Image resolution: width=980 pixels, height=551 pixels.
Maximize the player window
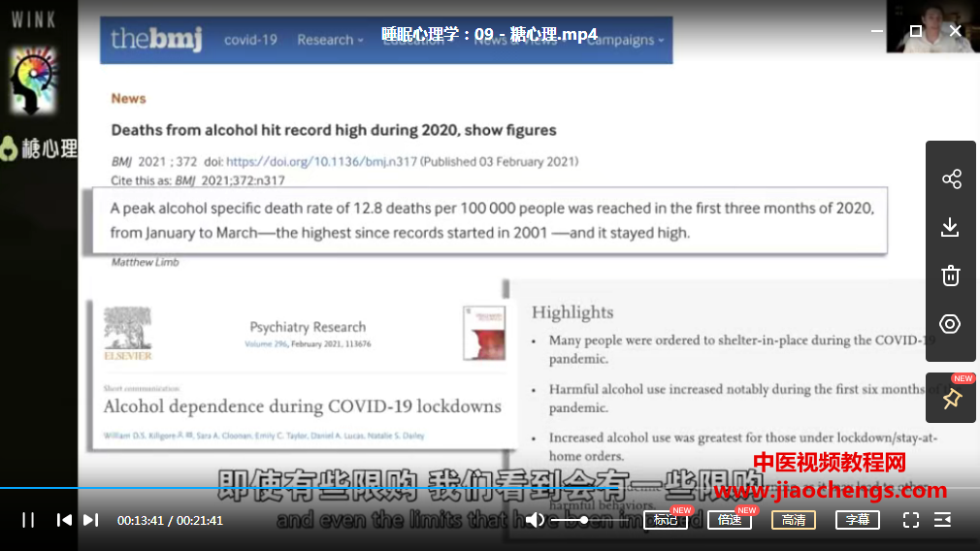click(x=916, y=31)
